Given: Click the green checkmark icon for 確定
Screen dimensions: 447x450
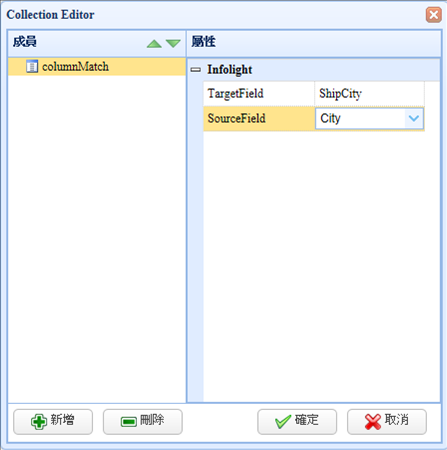Looking at the screenshot, I should [283, 422].
